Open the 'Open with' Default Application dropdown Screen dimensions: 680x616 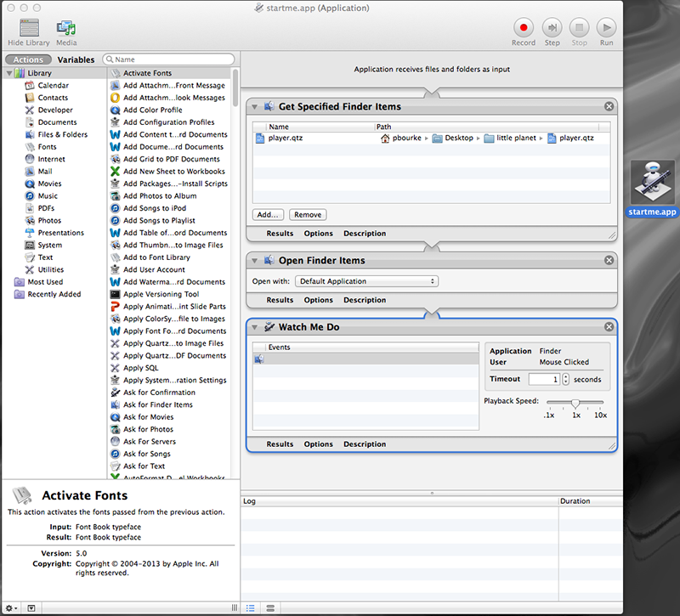(x=366, y=281)
